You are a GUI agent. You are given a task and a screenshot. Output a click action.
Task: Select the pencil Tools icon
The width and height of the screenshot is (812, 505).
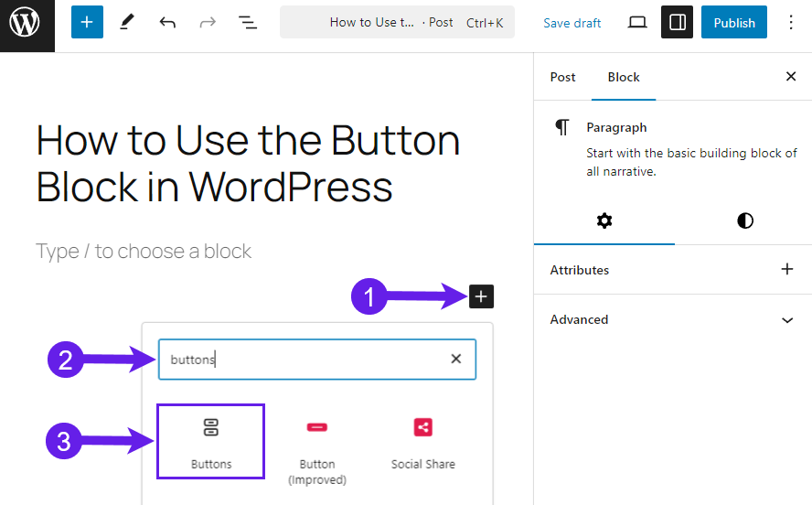[127, 22]
